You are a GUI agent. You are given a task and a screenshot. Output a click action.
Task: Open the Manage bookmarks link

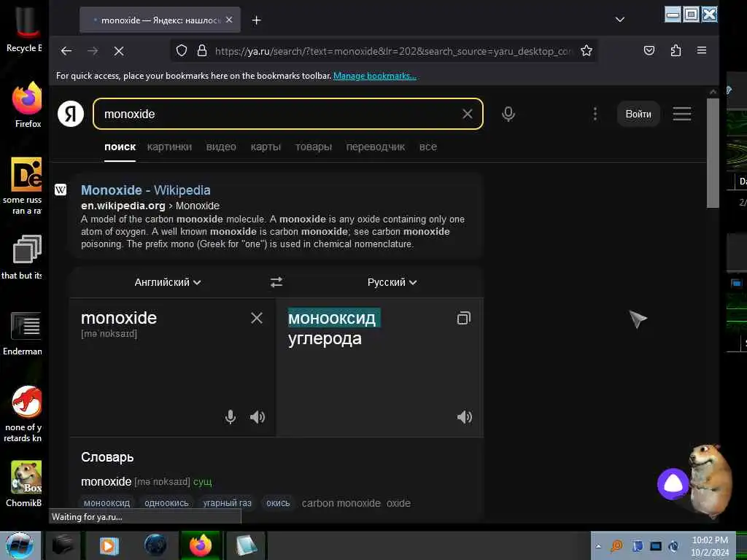(x=375, y=76)
